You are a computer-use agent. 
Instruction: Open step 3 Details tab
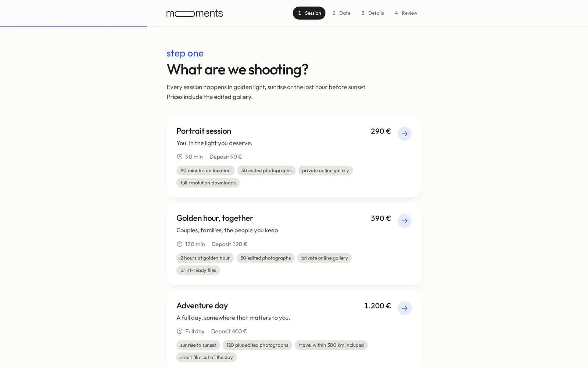click(373, 13)
